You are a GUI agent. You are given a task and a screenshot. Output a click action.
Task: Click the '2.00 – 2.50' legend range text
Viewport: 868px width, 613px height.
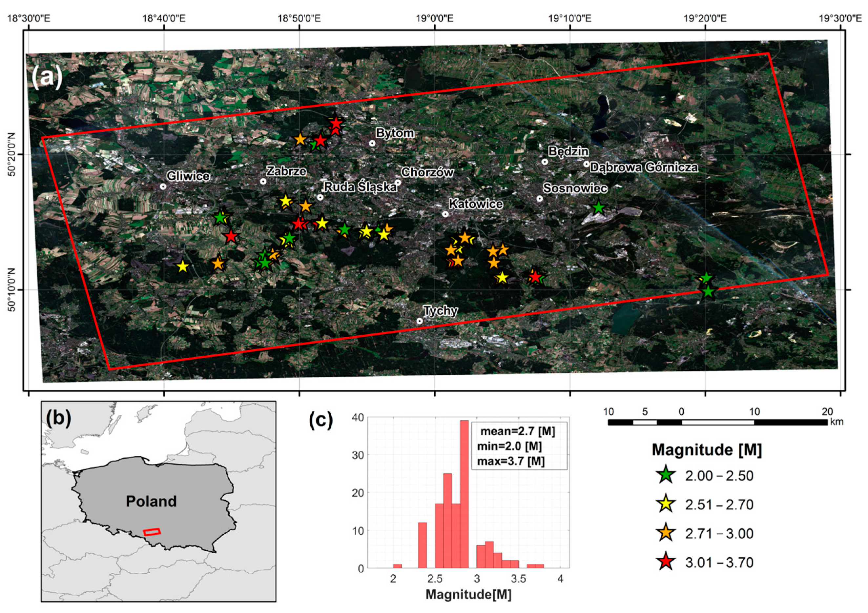pyautogui.click(x=719, y=476)
